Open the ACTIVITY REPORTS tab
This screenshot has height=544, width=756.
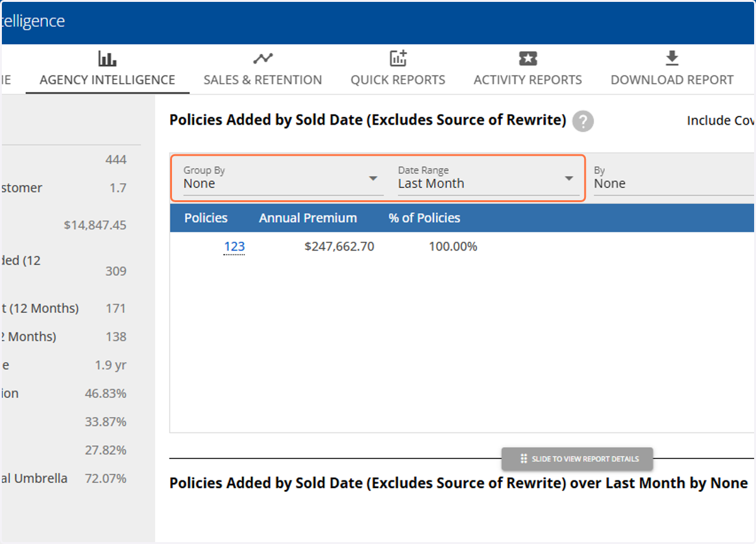pos(528,80)
